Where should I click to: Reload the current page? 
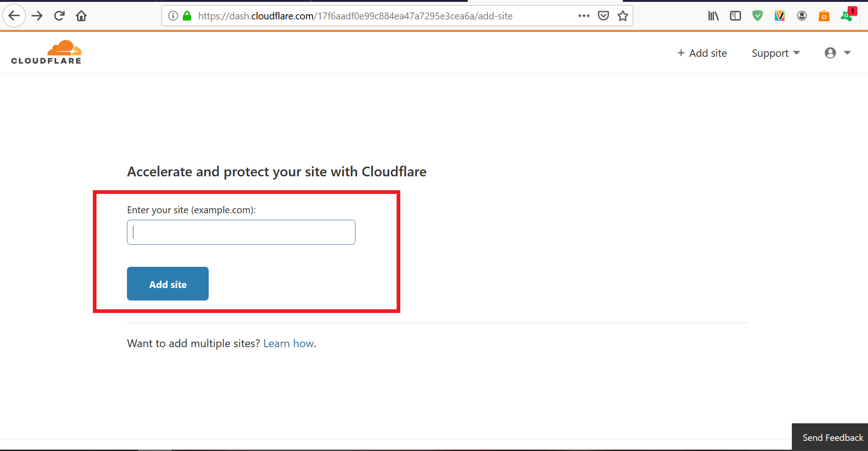[59, 16]
